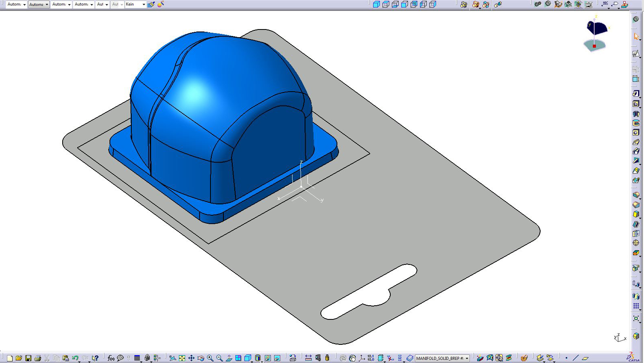Activate the Pan view tool
Image resolution: width=644 pixels, height=363 pixels.
(191, 358)
